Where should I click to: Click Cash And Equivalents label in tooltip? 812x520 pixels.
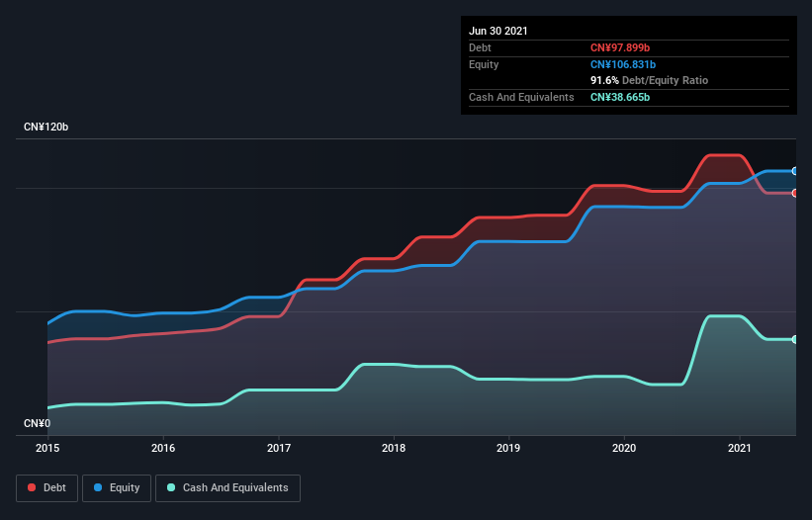tap(521, 97)
